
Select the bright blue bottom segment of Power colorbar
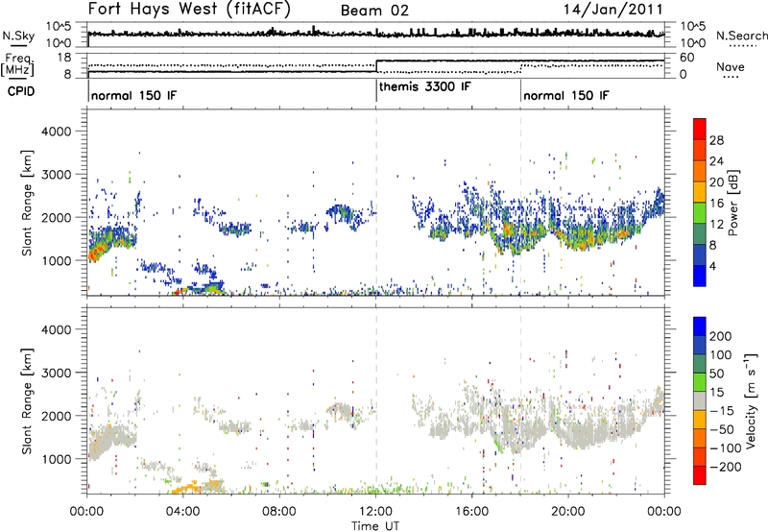[700, 276]
